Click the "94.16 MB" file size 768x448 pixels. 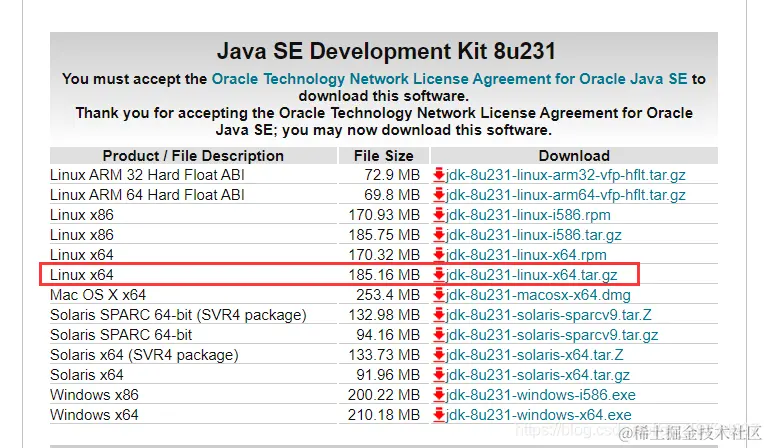click(388, 335)
